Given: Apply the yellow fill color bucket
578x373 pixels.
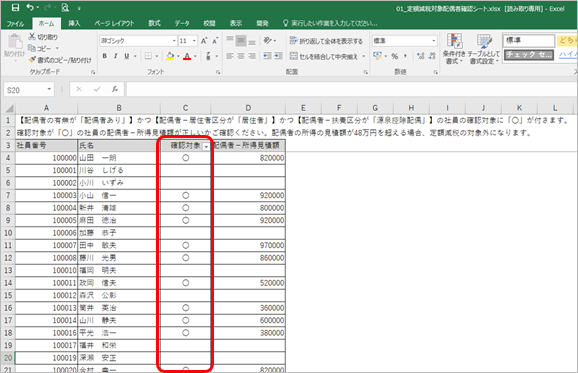Looking at the screenshot, I should (170, 56).
